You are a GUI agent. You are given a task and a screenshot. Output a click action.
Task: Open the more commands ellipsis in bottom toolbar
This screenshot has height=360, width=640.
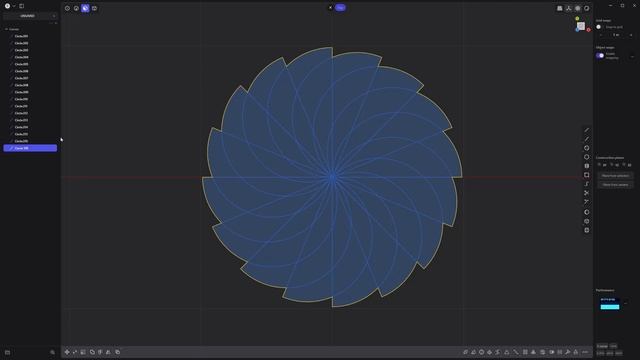pos(585,352)
